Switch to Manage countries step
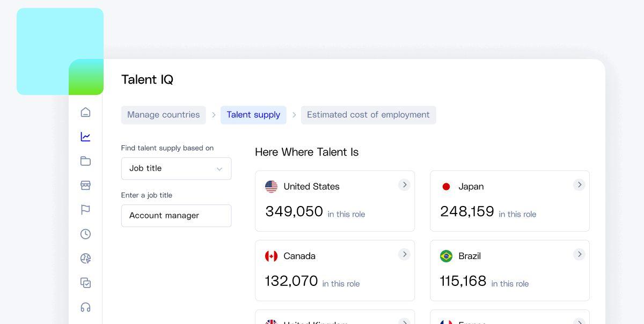Image resolution: width=644 pixels, height=324 pixels. pos(163,115)
